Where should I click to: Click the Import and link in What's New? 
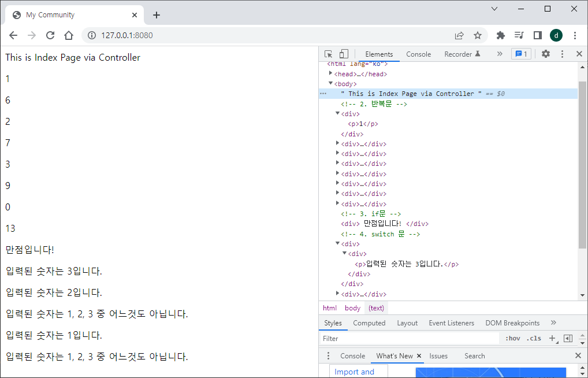pyautogui.click(x=354, y=372)
